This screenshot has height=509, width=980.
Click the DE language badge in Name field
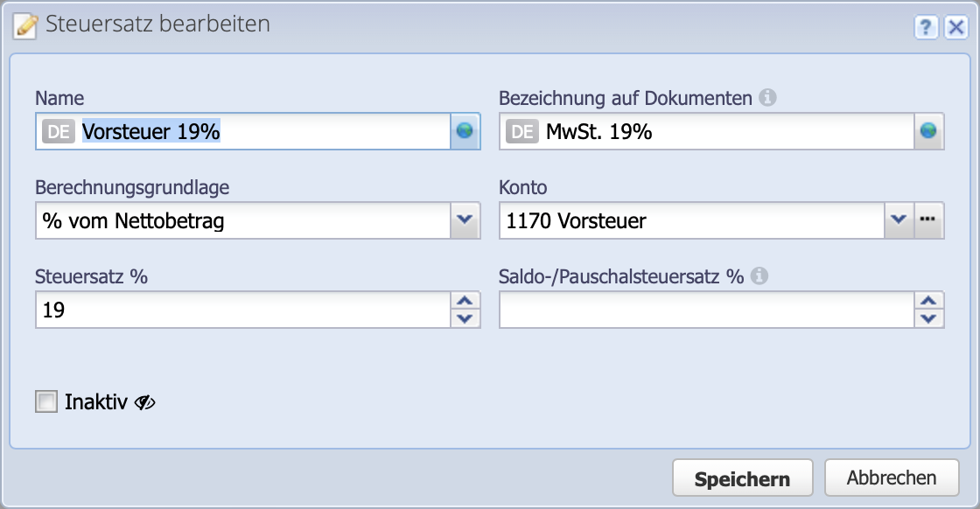pyautogui.click(x=59, y=132)
